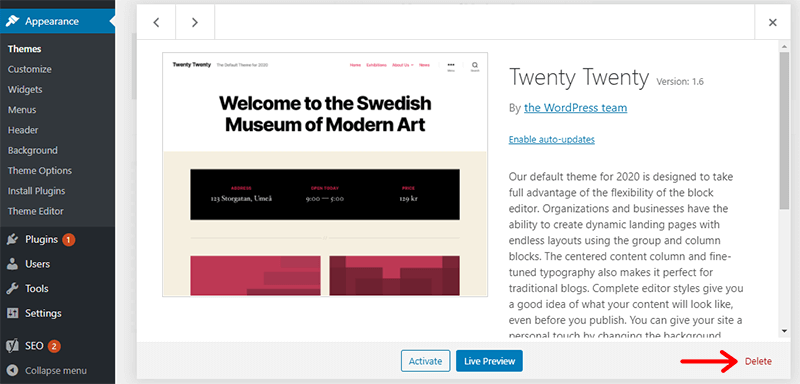Open Live Preview of Twenty Twenty
Viewport: 800px width, 384px height.
click(489, 361)
